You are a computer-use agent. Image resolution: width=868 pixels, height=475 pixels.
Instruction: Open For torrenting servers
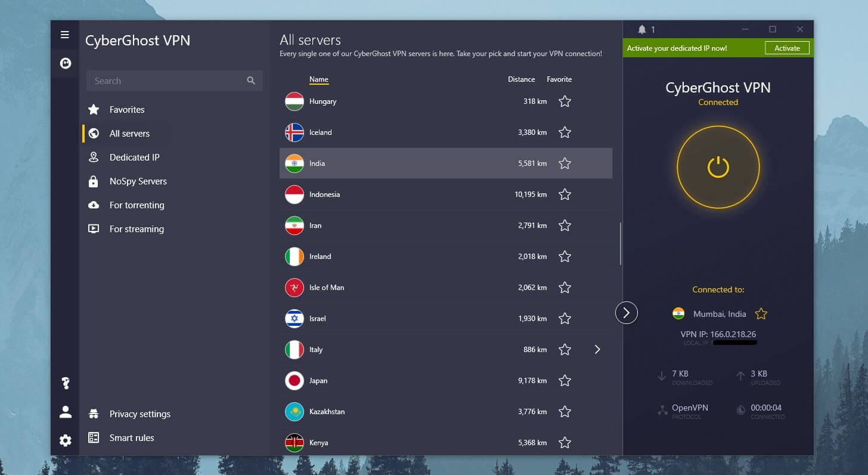136,205
